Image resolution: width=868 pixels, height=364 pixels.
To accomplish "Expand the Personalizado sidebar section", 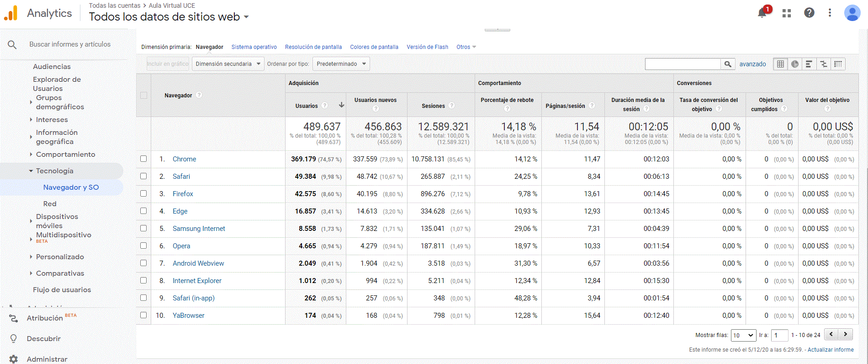I will (31, 257).
